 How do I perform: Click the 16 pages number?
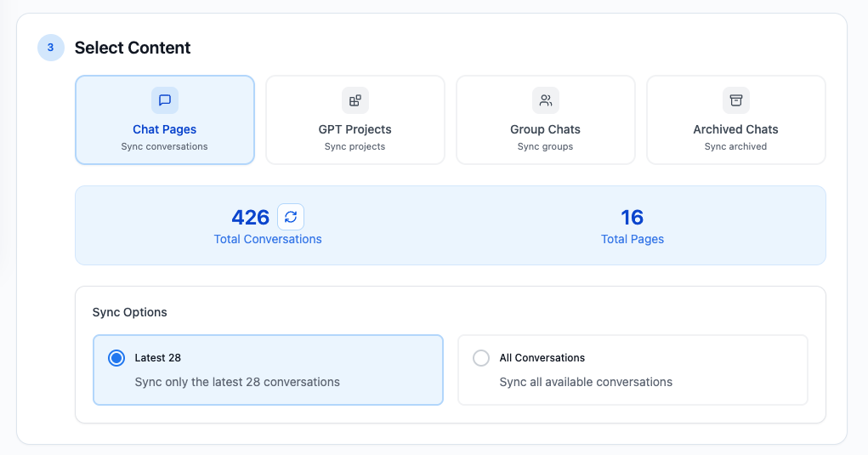[633, 218]
